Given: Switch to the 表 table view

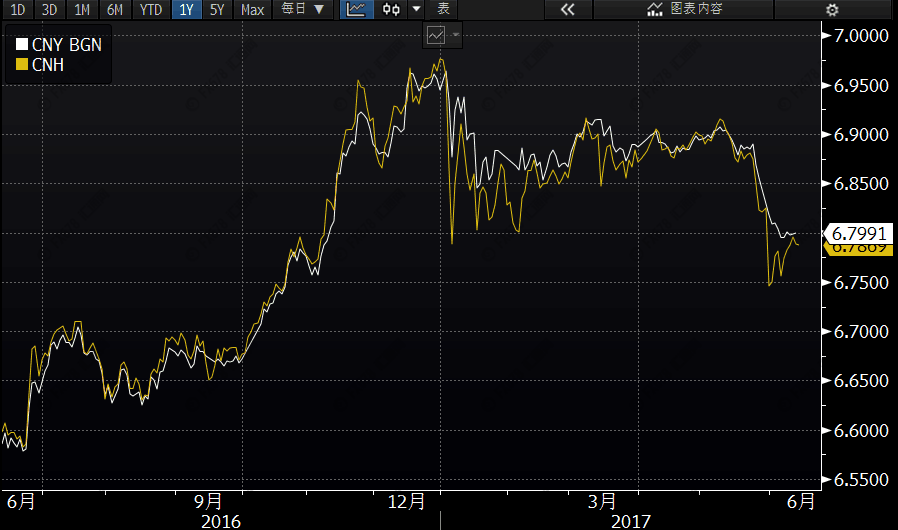Looking at the screenshot, I should 444,10.
